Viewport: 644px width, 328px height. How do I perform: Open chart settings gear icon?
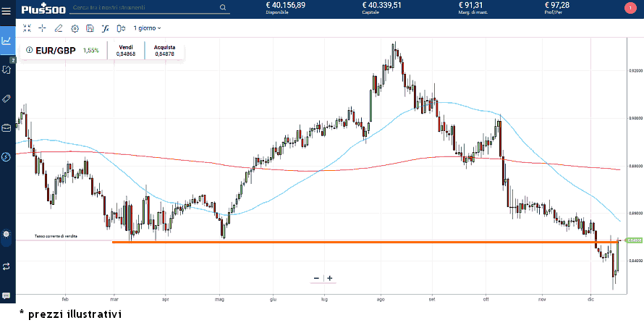pos(75,28)
